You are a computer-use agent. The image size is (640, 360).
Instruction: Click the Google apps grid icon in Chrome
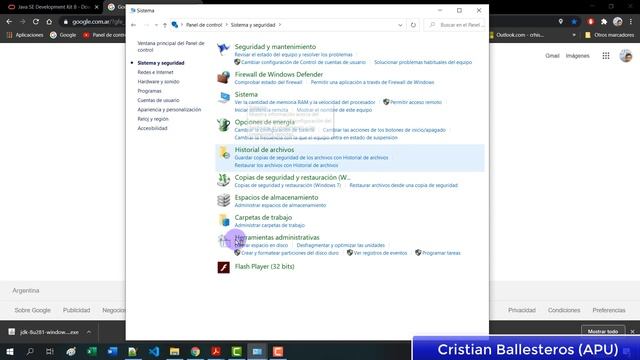[606, 56]
